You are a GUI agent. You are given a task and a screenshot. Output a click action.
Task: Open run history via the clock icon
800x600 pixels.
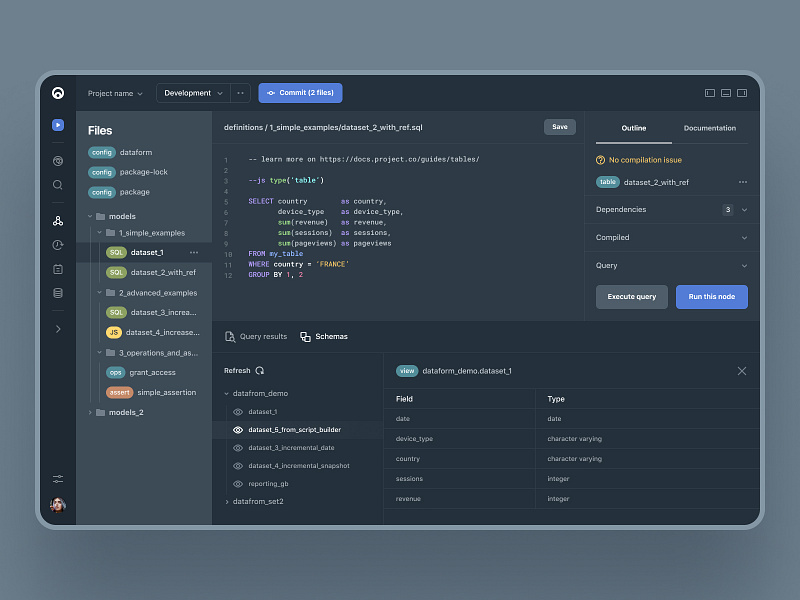pyautogui.click(x=57, y=244)
